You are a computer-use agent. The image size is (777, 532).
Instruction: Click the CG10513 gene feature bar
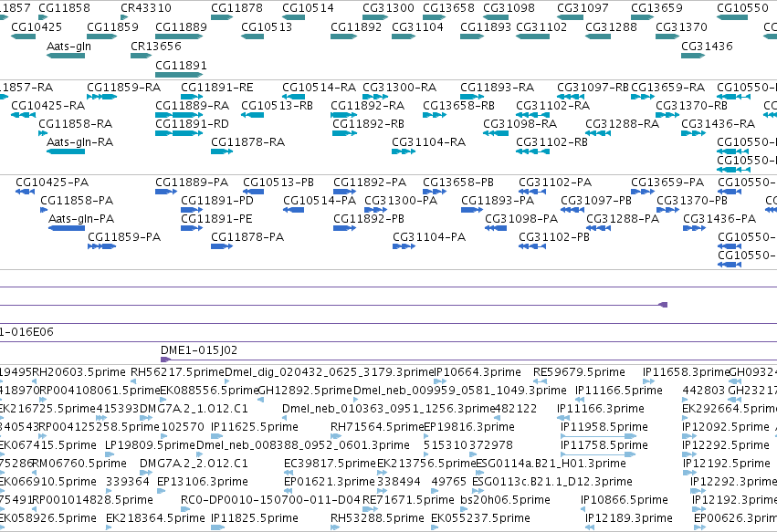(252, 37)
